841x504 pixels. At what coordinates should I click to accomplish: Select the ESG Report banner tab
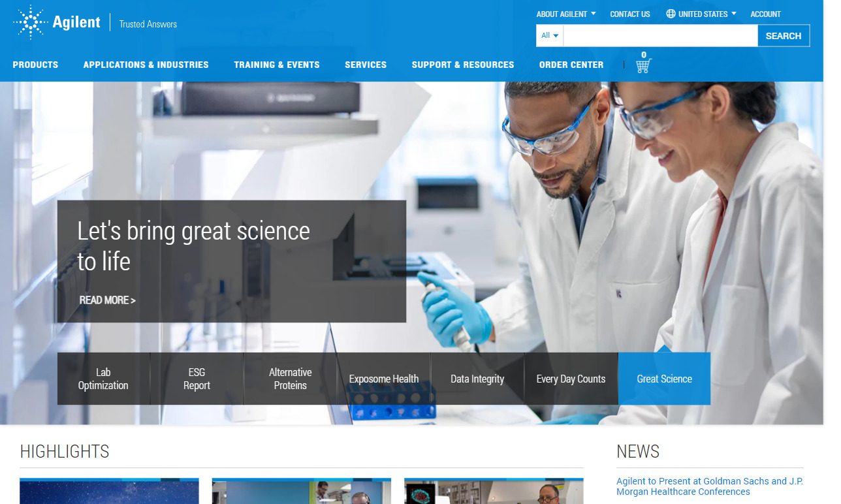(197, 379)
